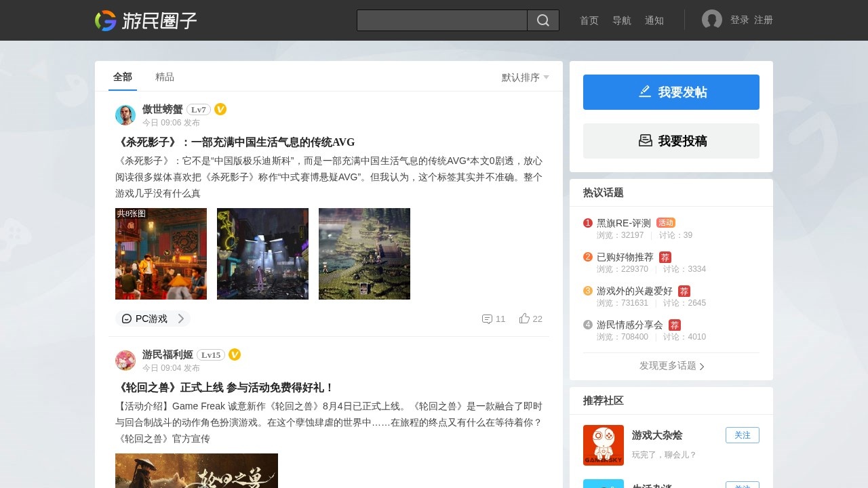Open topic 游戏外的兴趣爱好
The height and width of the screenshot is (488, 868).
(635, 291)
